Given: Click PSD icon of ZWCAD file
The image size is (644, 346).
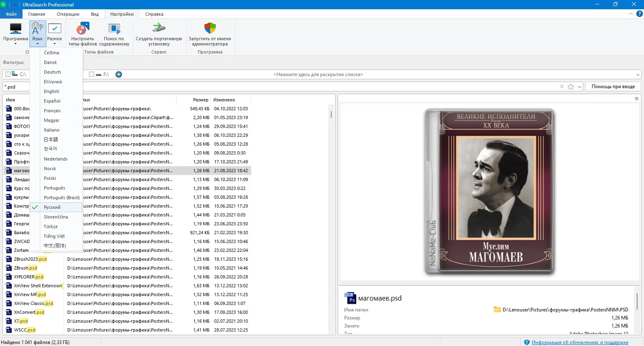Looking at the screenshot, I should (x=9, y=241).
